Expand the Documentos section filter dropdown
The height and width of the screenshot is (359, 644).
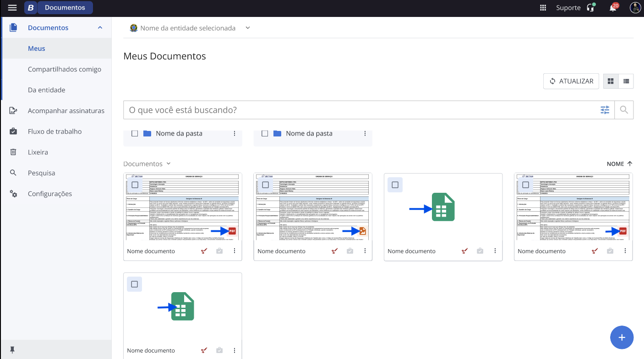[x=168, y=164]
